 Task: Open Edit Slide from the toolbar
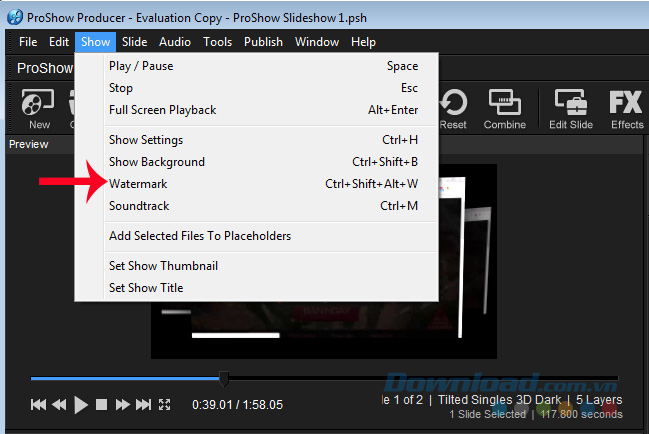pos(571,109)
